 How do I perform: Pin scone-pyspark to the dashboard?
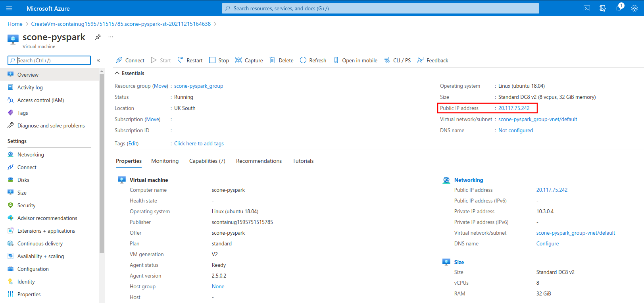tap(98, 37)
